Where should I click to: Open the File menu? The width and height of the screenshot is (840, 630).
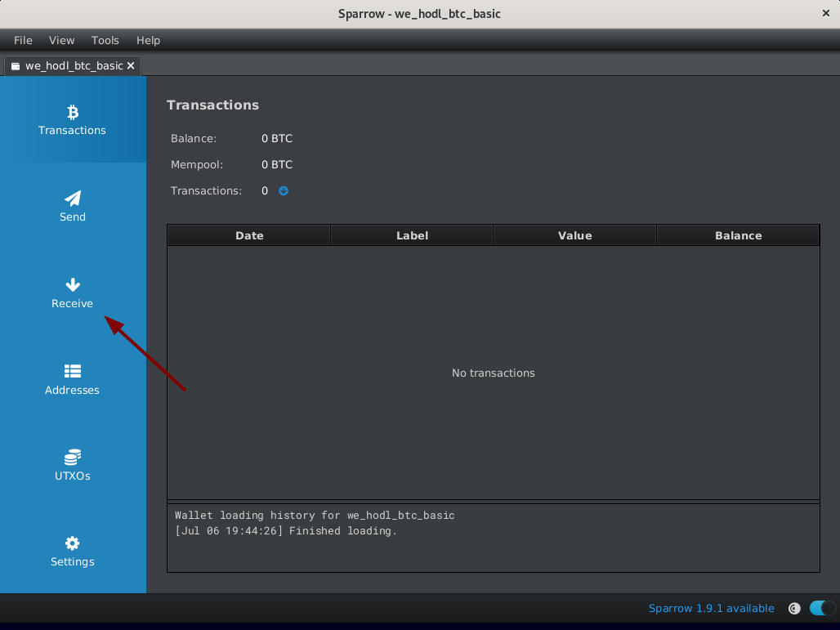[23, 40]
